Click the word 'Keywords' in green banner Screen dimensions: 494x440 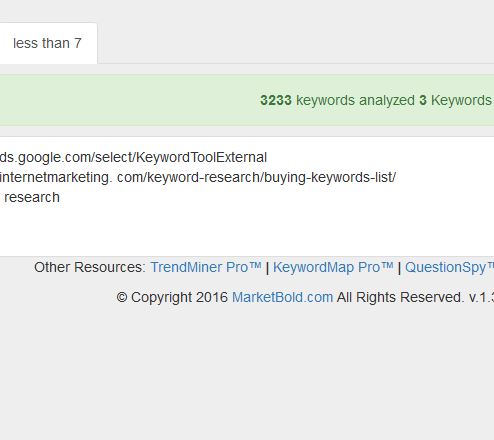pyautogui.click(x=461, y=100)
